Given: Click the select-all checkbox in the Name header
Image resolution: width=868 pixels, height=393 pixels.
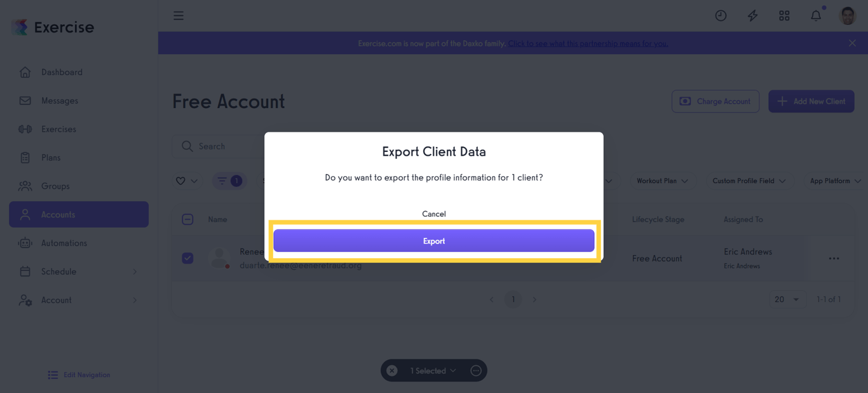Looking at the screenshot, I should pos(187,219).
